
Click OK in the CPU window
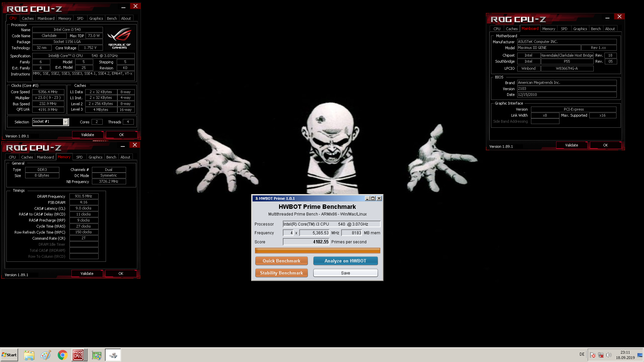(x=121, y=135)
